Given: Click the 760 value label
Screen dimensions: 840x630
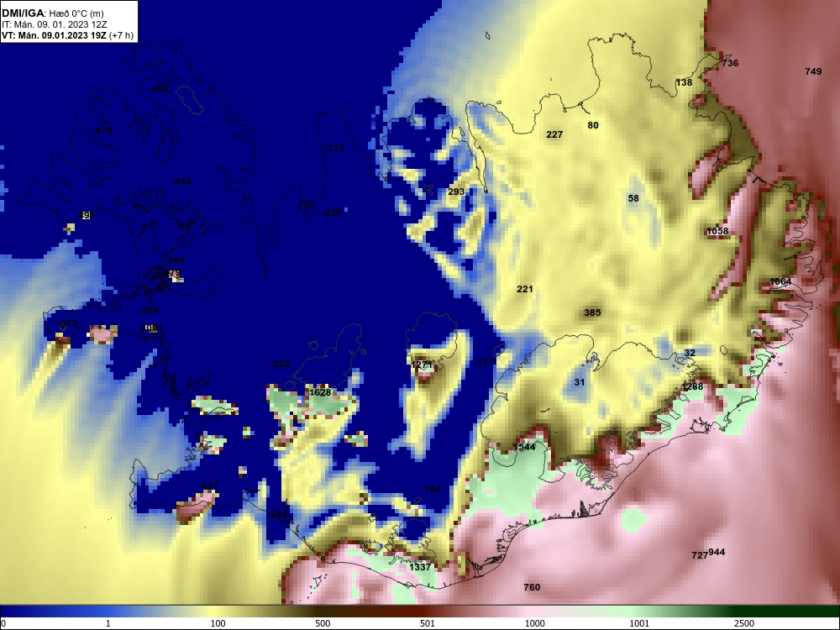Looking at the screenshot, I should tap(532, 588).
